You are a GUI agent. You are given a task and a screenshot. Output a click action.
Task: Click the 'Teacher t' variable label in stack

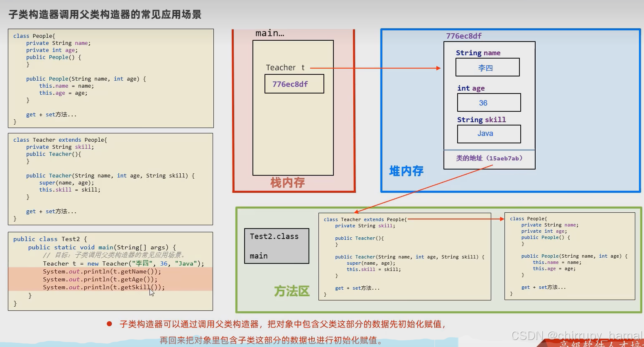[x=285, y=67]
